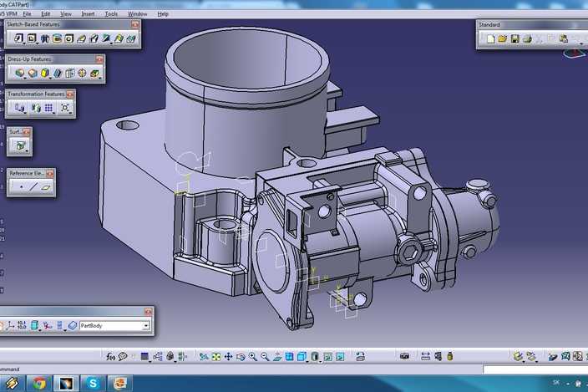This screenshot has width=588, height=392.
Task: Create a reference Plane
Action: click(46, 187)
